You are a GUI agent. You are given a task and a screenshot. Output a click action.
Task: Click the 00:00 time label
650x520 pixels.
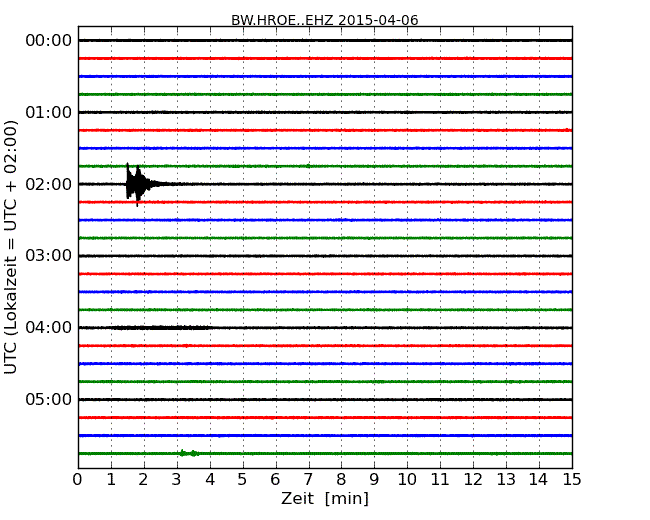pos(49,41)
